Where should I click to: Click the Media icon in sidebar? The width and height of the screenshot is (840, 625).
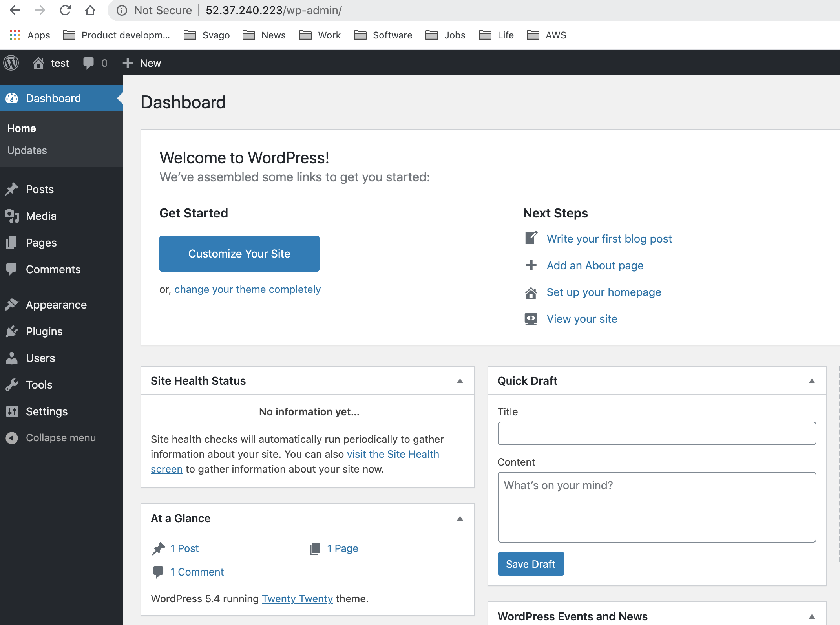(x=12, y=216)
